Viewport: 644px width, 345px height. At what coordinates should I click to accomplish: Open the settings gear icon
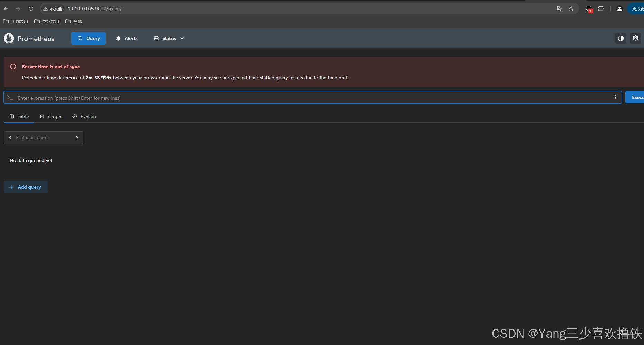[x=635, y=38]
